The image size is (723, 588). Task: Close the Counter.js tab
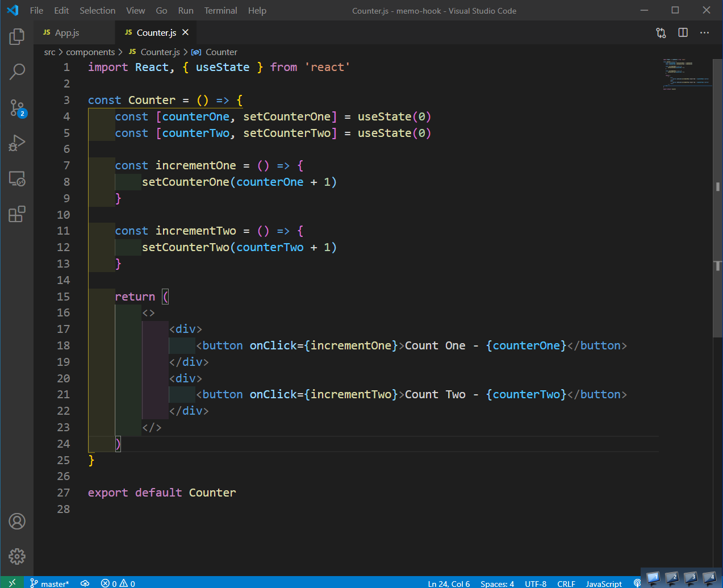(185, 32)
